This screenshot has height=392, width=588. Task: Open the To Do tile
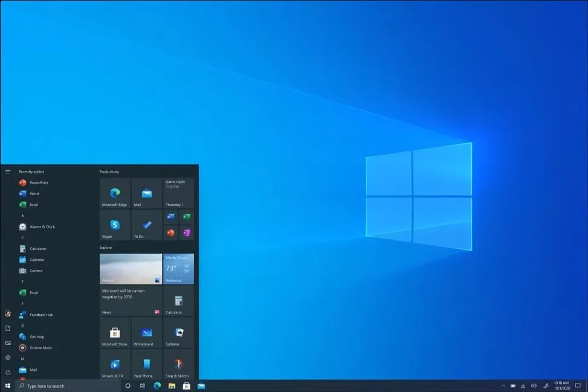[147, 225]
